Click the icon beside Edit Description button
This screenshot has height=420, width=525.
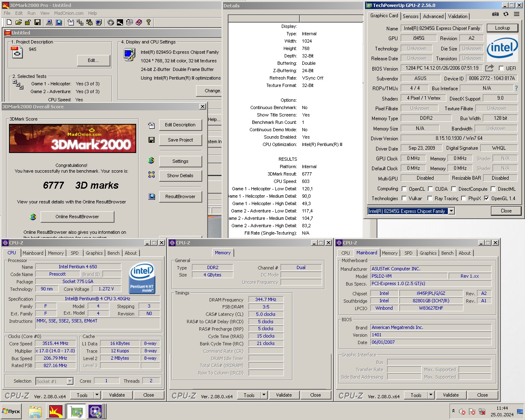tap(151, 125)
